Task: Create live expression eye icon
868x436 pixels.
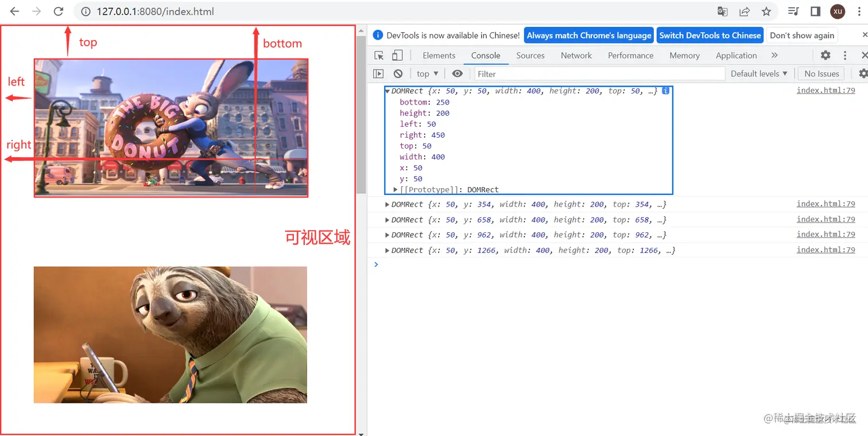Action: click(x=457, y=73)
